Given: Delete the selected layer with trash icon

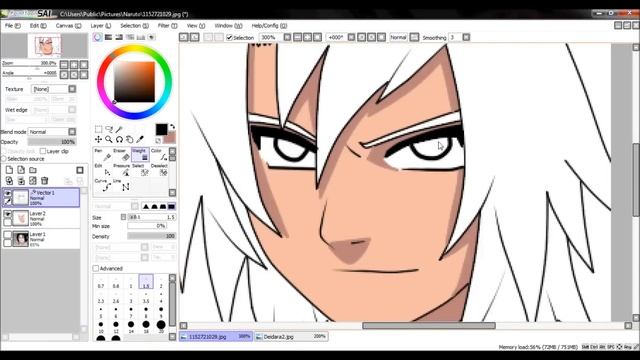Looking at the screenshot, I should pos(44,180).
